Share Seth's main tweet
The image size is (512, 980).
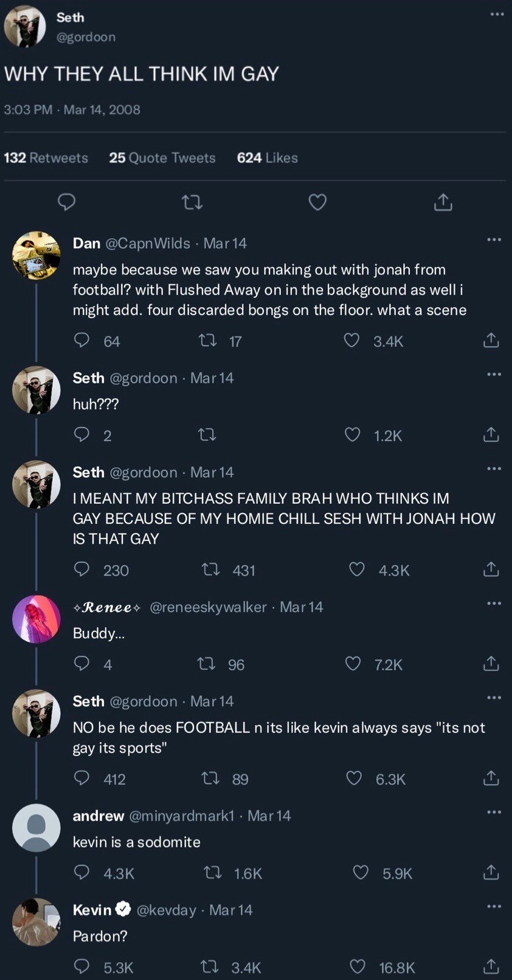pyautogui.click(x=443, y=201)
